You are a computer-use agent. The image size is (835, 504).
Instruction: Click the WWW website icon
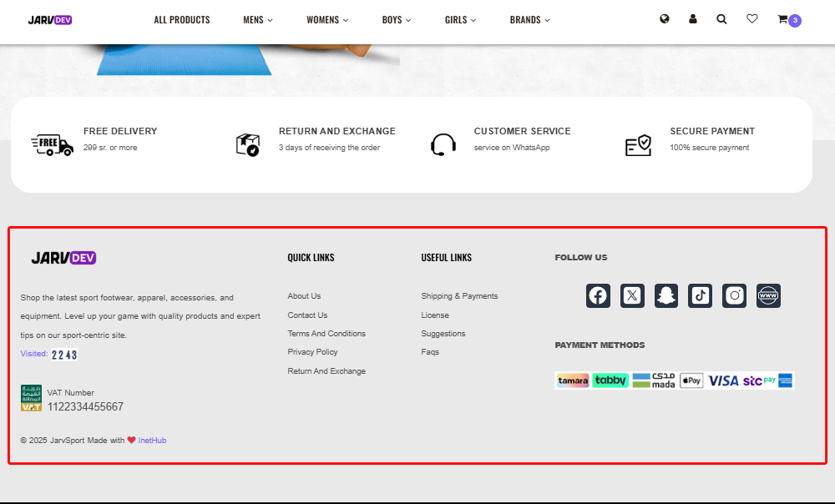point(768,295)
